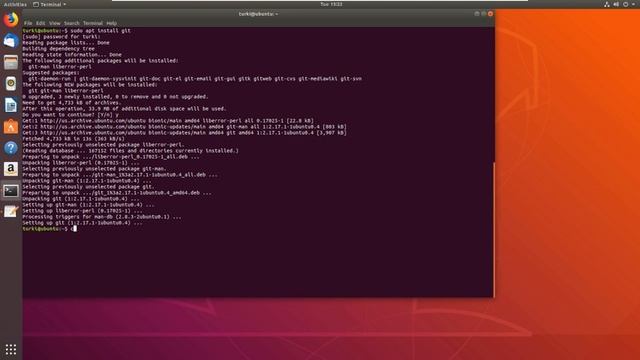Click the 'Do you want to continue? [Y/n]' line
Image resolution: width=640 pixels, height=360 pixels.
click(x=71, y=115)
